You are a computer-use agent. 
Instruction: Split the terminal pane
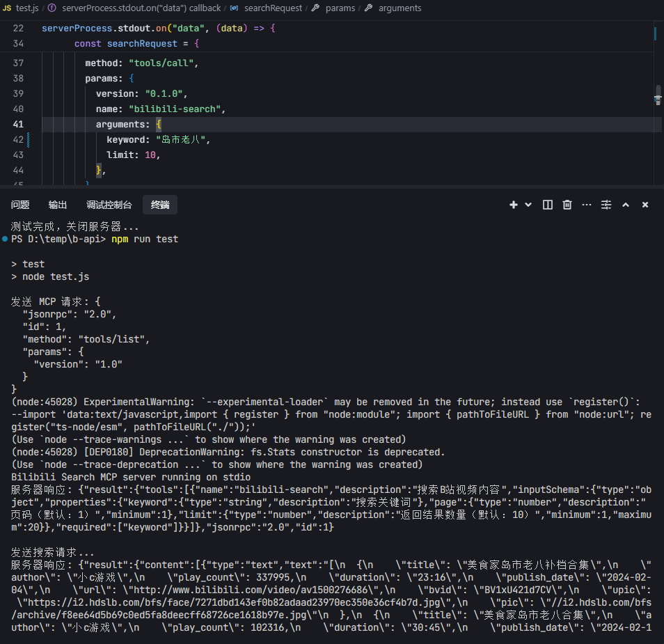pyautogui.click(x=548, y=205)
